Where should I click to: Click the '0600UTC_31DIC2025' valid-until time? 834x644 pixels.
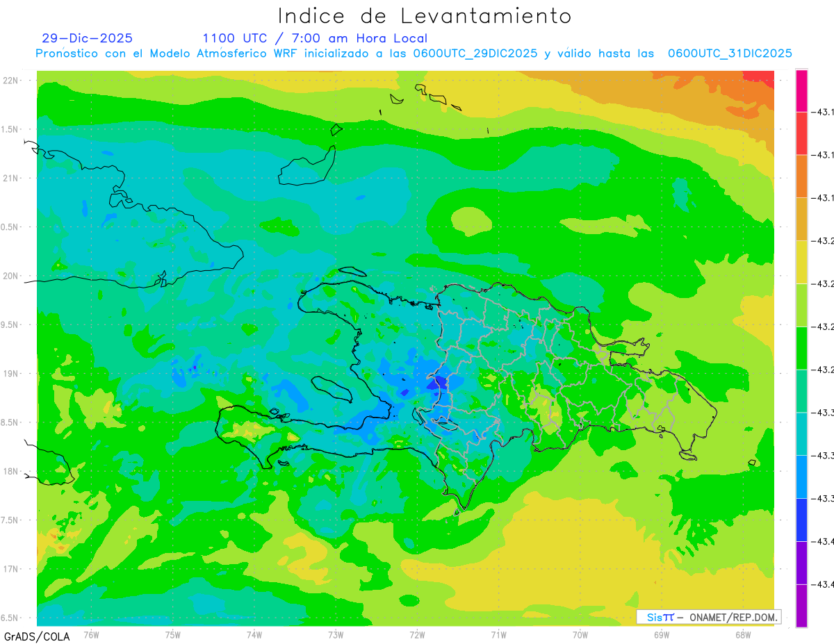pyautogui.click(x=730, y=53)
